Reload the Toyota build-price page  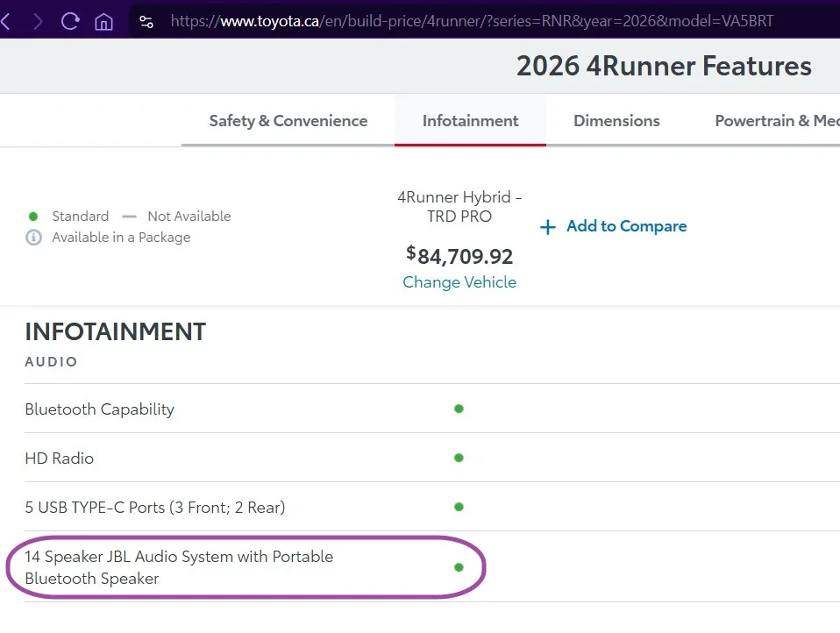click(70, 21)
